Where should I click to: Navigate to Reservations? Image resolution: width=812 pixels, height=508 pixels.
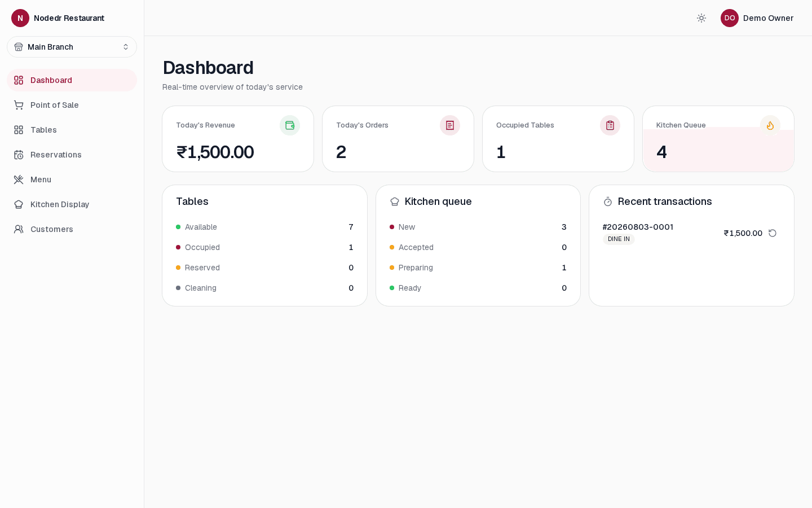72,155
